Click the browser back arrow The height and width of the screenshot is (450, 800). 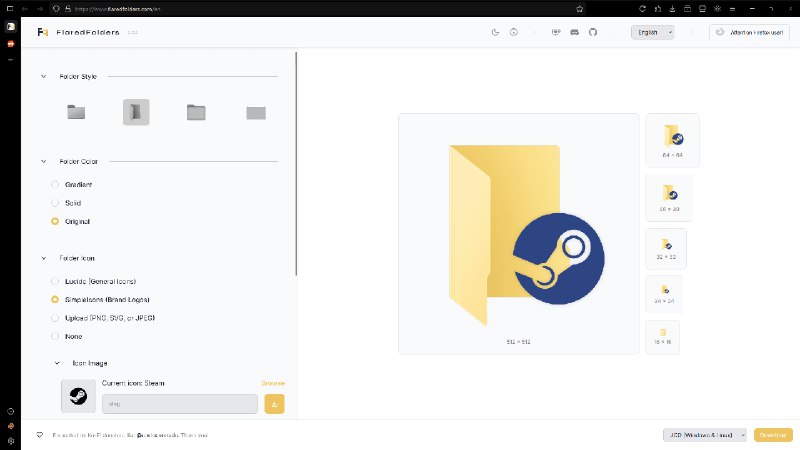(x=24, y=9)
